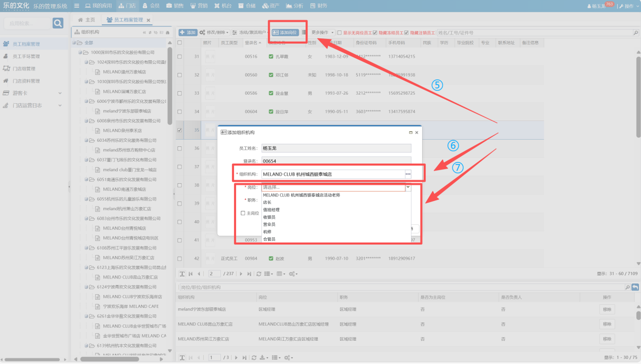
Task: Switch to the 主页 tab
Action: point(86,20)
